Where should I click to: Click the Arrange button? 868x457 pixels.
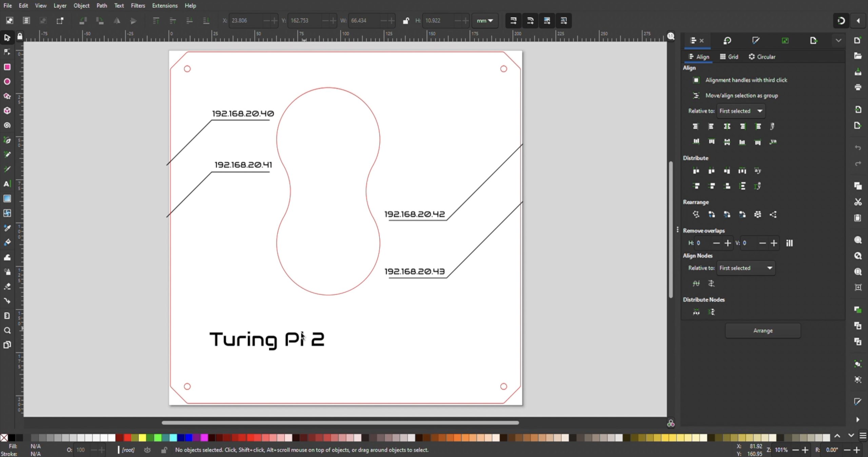tap(763, 330)
